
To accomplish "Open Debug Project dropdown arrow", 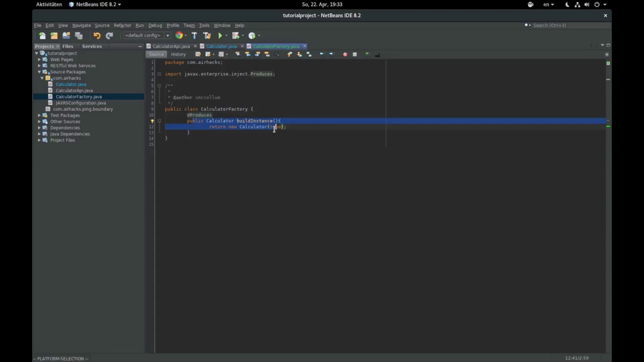I will [242, 36].
